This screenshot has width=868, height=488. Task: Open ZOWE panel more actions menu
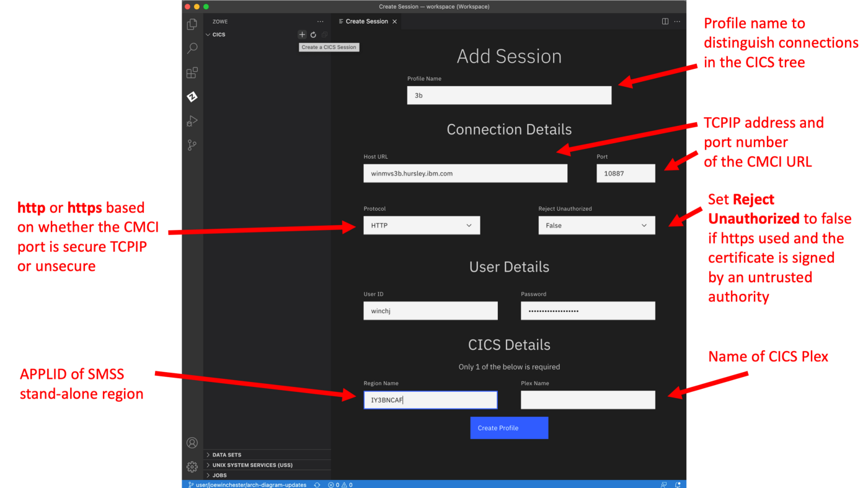[x=321, y=22]
